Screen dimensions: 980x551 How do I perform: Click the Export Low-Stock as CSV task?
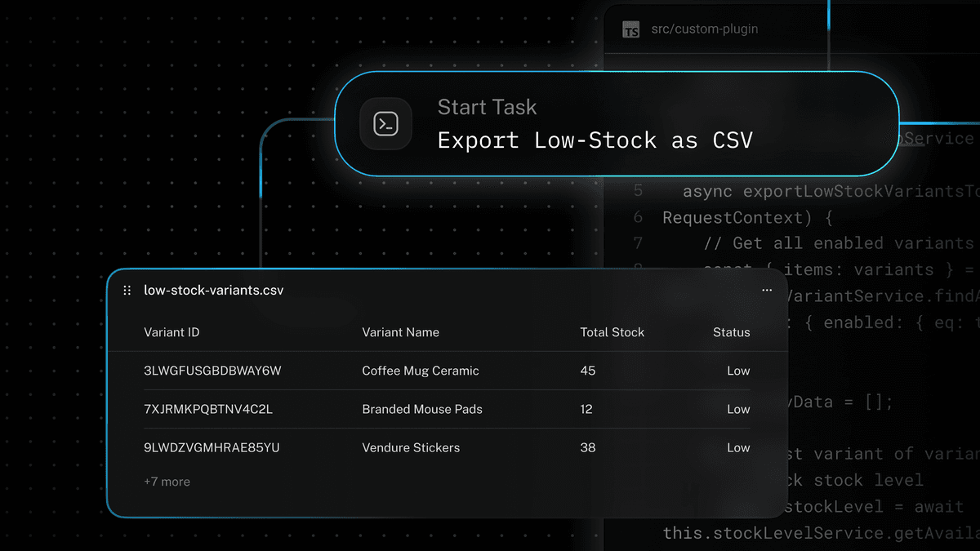(x=595, y=140)
